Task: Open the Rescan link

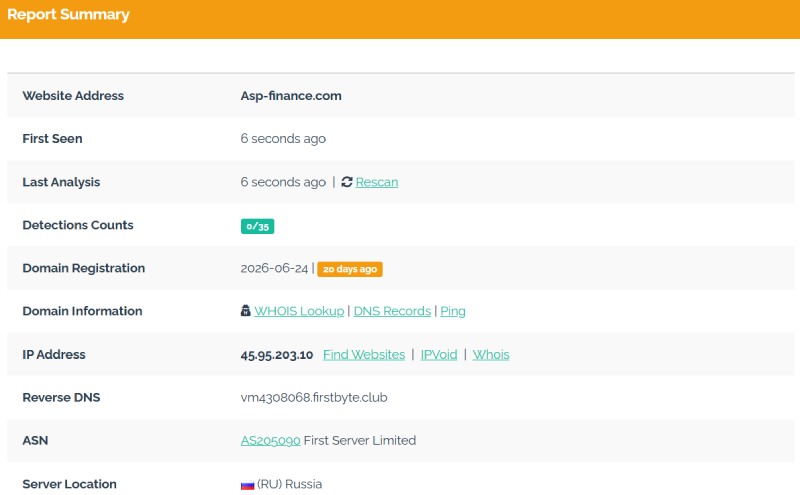Action: point(377,182)
